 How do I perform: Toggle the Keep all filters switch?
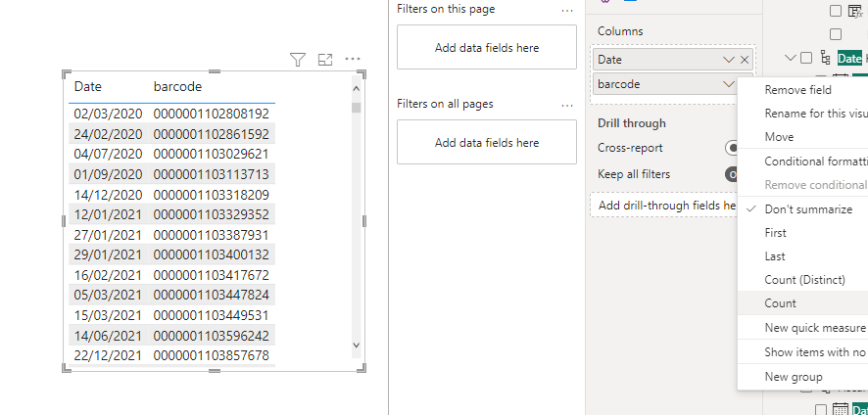[732, 174]
